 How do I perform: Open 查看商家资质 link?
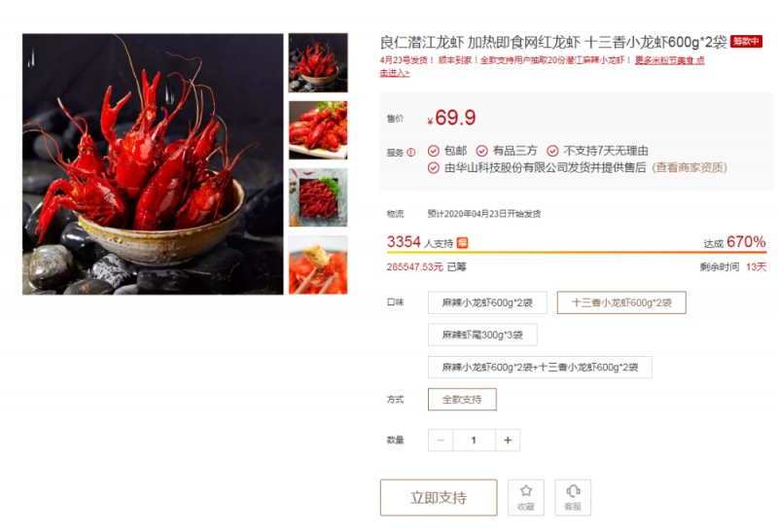tap(690, 167)
